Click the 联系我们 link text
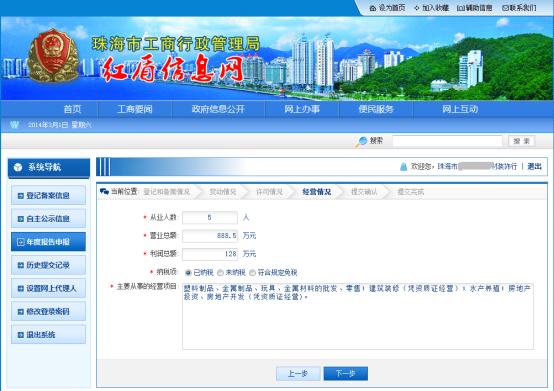 click(523, 8)
